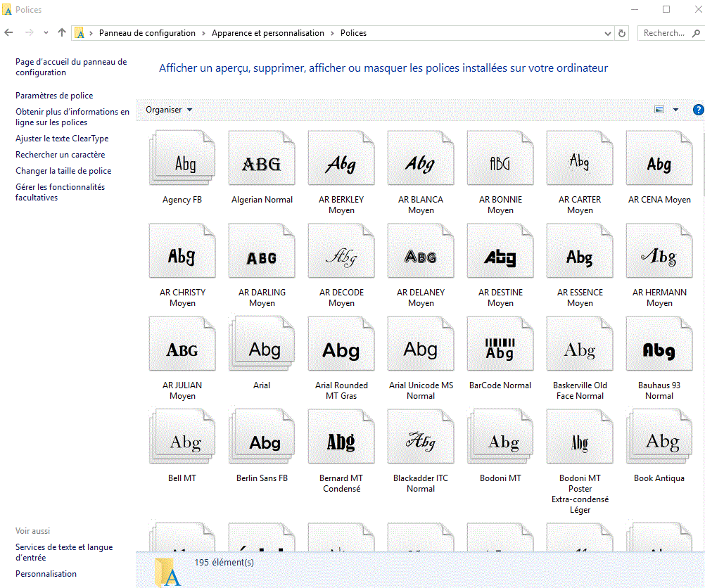Navigate to Panneau de configuration breadcrumb

click(147, 33)
